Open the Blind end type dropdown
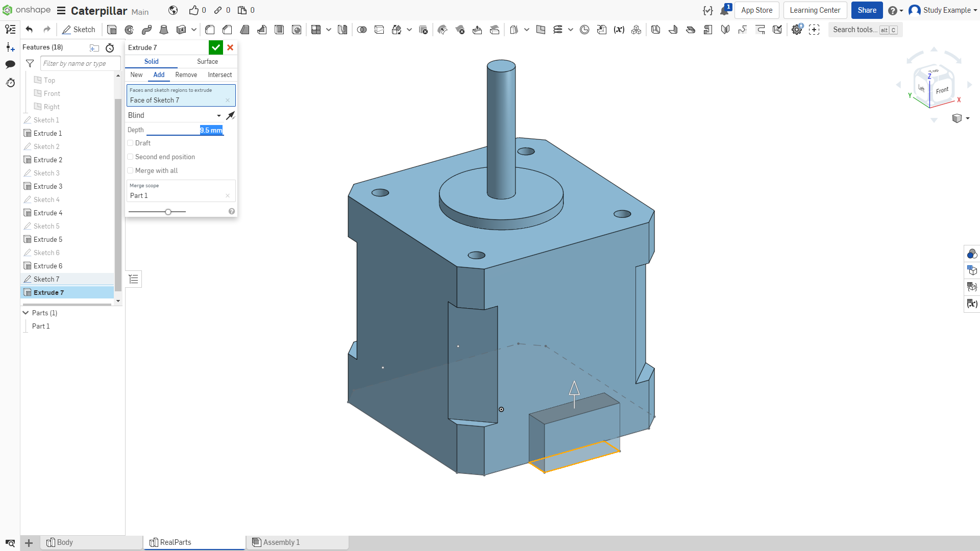This screenshot has height=551, width=980. coord(175,116)
